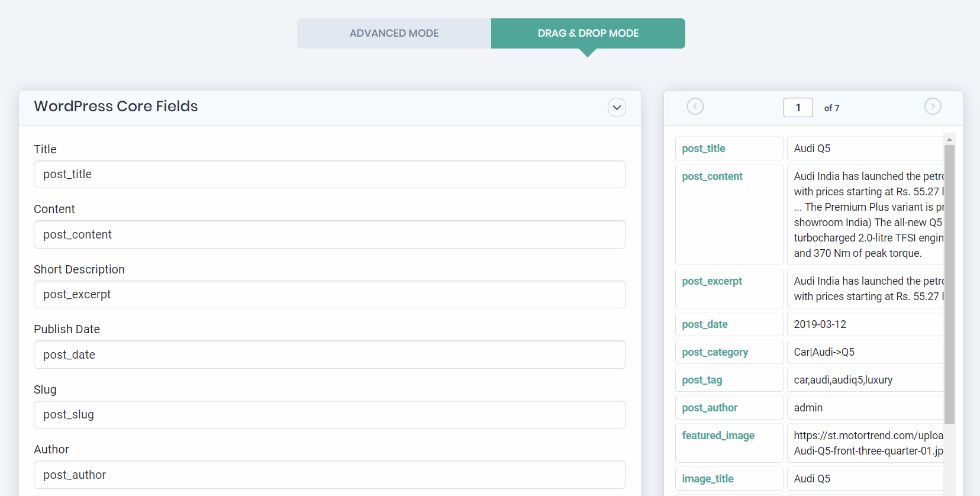Click the scroll up arrow in preview

pyautogui.click(x=949, y=140)
